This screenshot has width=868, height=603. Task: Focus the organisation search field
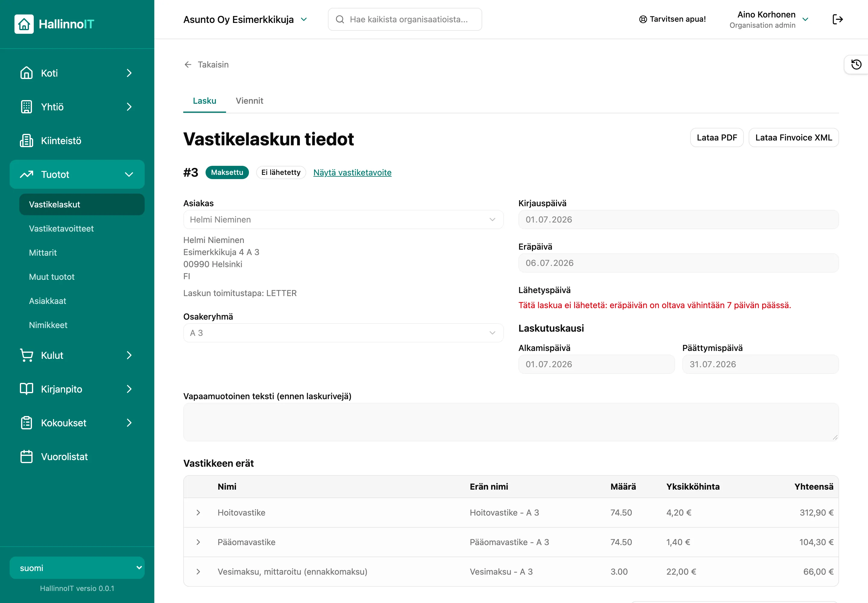405,19
